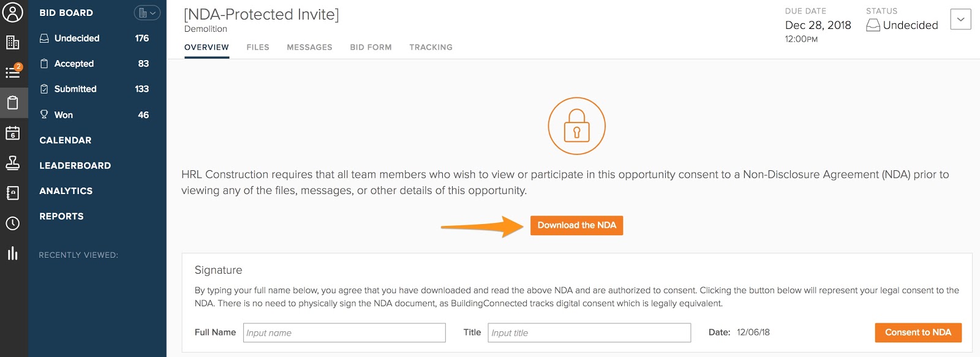Screen dimensions: 980x357
Task: Open the calendar icon in the rail
Action: tap(13, 133)
